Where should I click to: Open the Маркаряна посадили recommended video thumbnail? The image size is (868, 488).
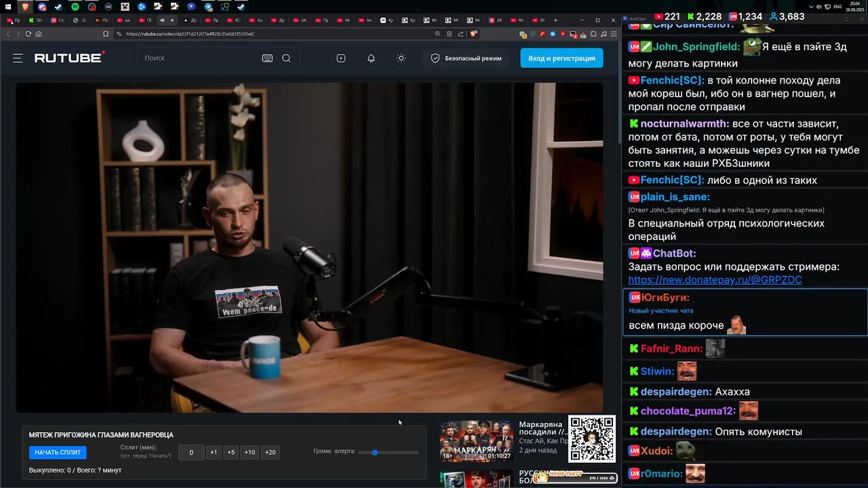click(x=477, y=441)
